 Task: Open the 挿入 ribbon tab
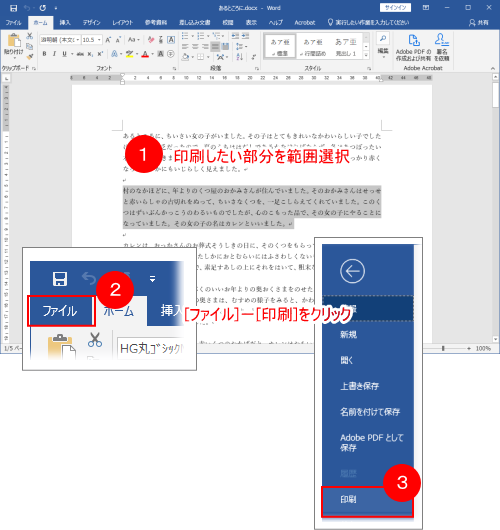tap(65, 23)
